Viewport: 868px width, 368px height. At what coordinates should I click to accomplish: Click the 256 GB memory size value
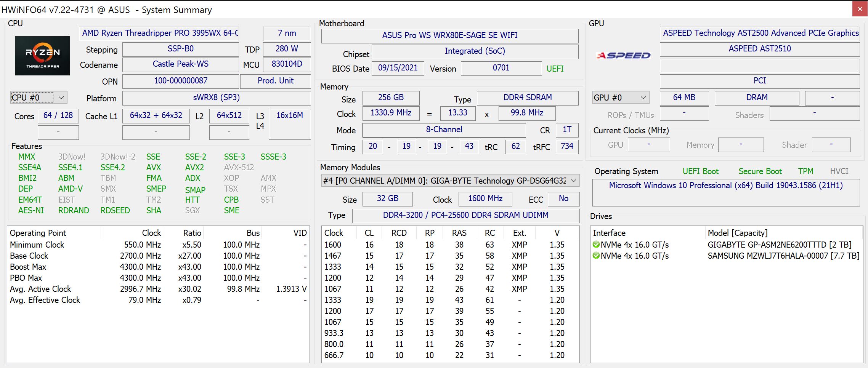(391, 98)
